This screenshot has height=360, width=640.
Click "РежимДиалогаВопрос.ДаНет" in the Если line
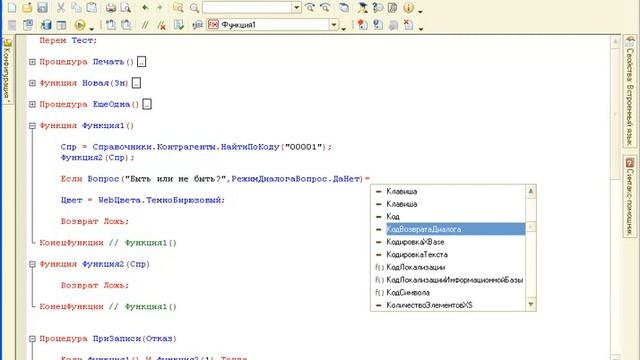coord(296,179)
